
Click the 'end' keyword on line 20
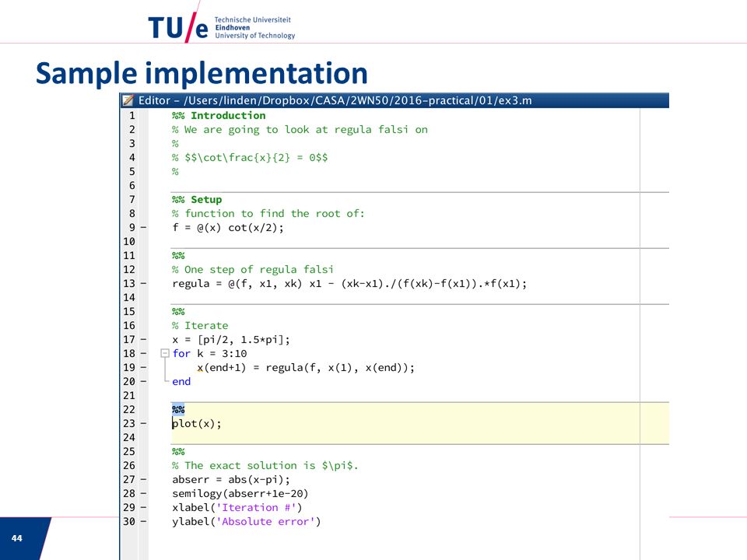(x=181, y=381)
